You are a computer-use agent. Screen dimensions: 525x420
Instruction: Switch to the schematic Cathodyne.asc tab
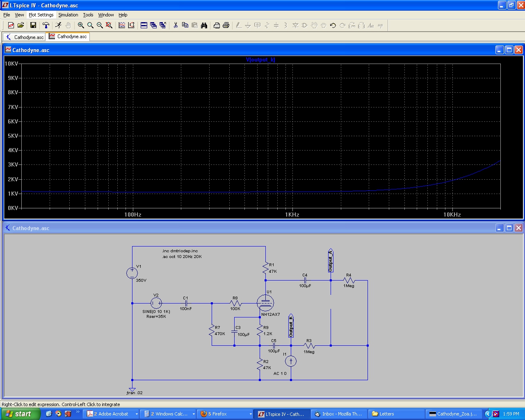pos(24,37)
